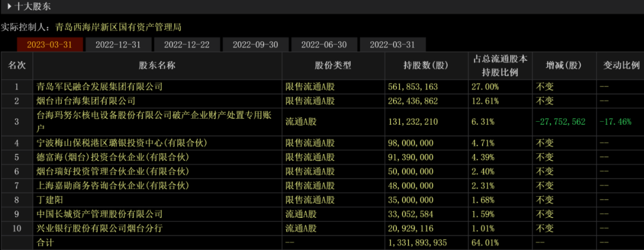Click the 6.31% ratio cell
644x250 pixels.
pos(482,122)
